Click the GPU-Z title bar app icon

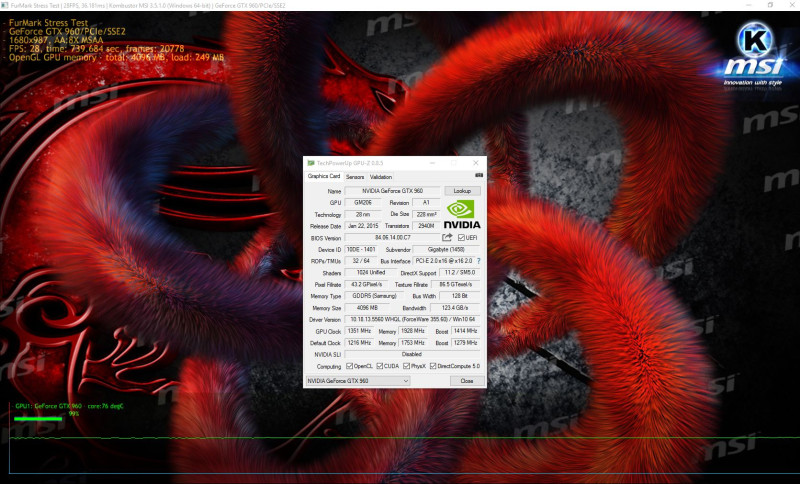311,163
